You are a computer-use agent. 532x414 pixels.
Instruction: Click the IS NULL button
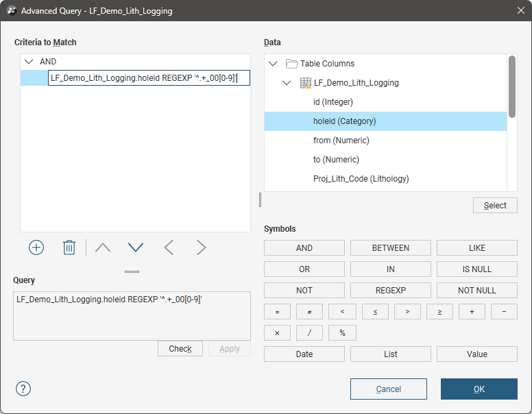coord(476,269)
